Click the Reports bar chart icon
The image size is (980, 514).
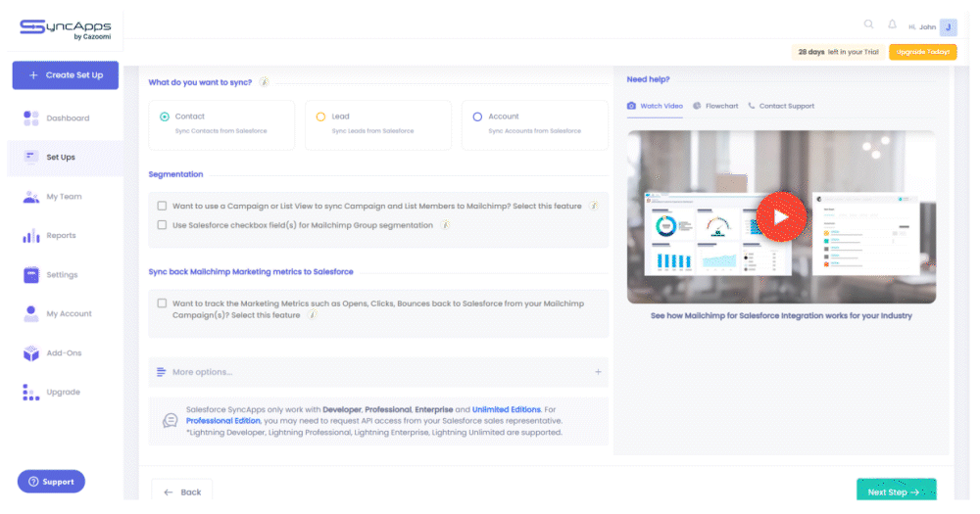point(30,236)
